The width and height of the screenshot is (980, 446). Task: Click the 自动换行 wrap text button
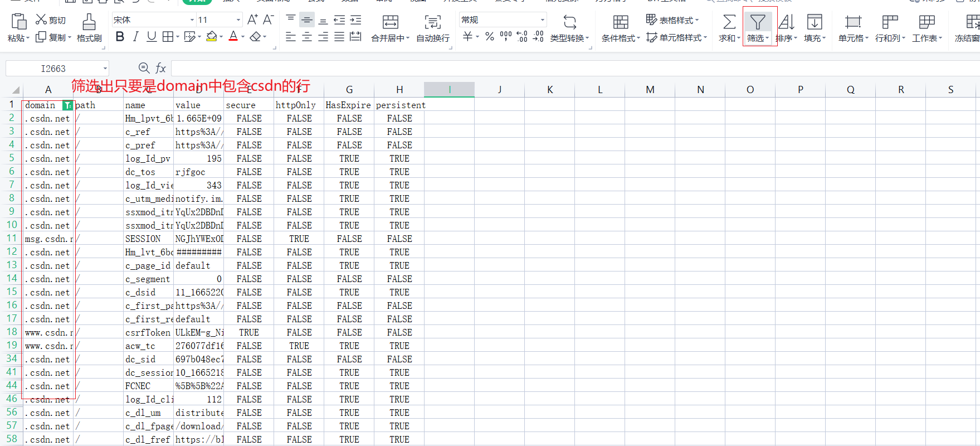[433, 27]
